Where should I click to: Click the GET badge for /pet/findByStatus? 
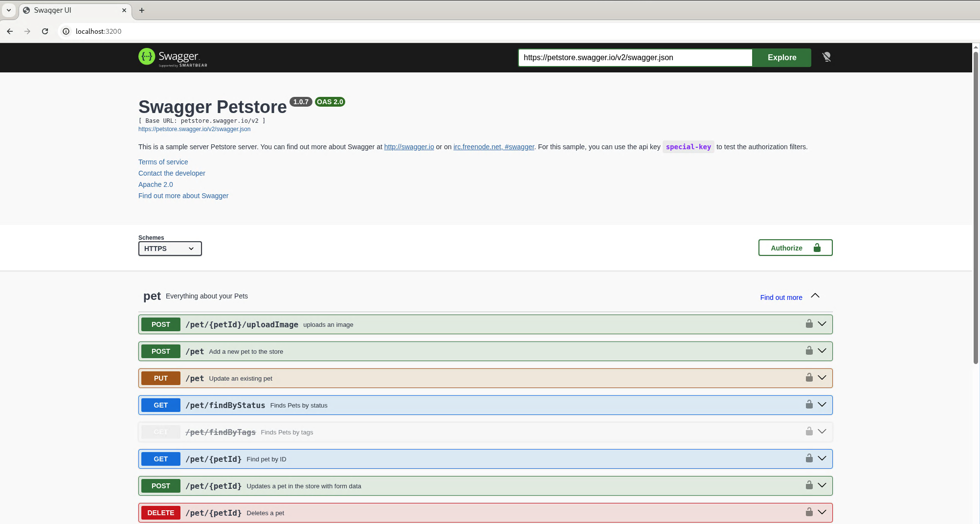[161, 405]
